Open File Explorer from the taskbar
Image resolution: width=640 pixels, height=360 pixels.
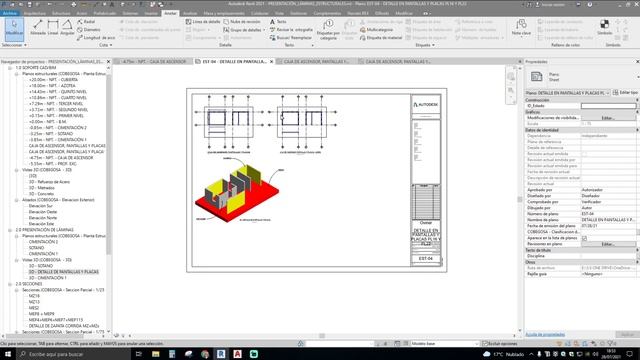point(156,354)
